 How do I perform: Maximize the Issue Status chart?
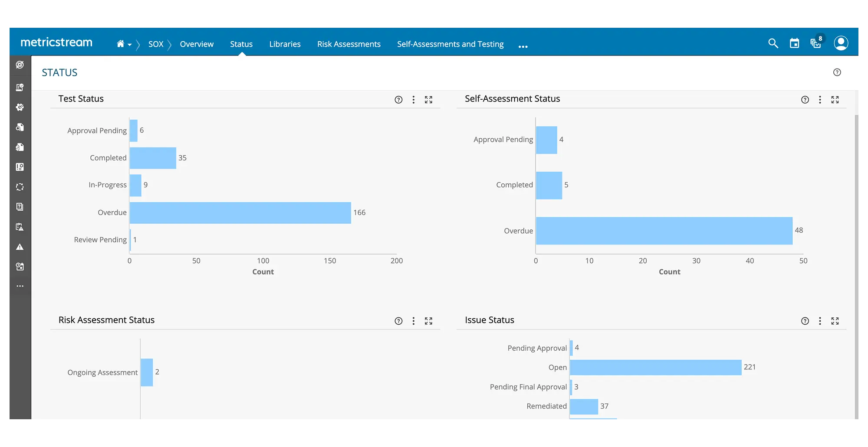[835, 321]
